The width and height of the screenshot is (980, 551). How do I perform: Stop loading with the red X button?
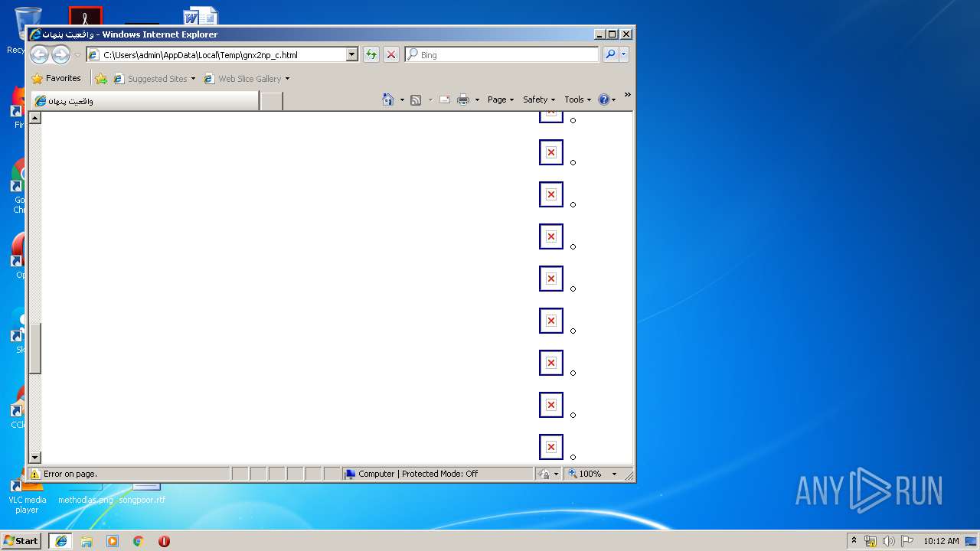click(x=390, y=54)
